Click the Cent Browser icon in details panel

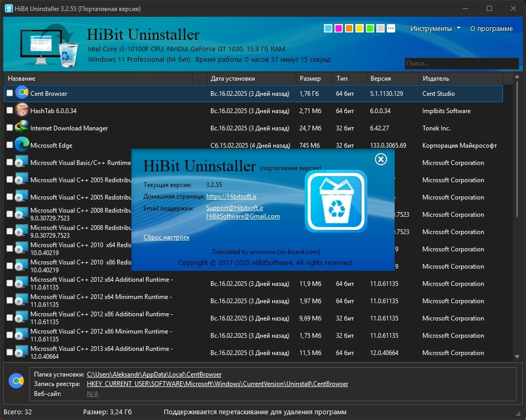coord(16,380)
